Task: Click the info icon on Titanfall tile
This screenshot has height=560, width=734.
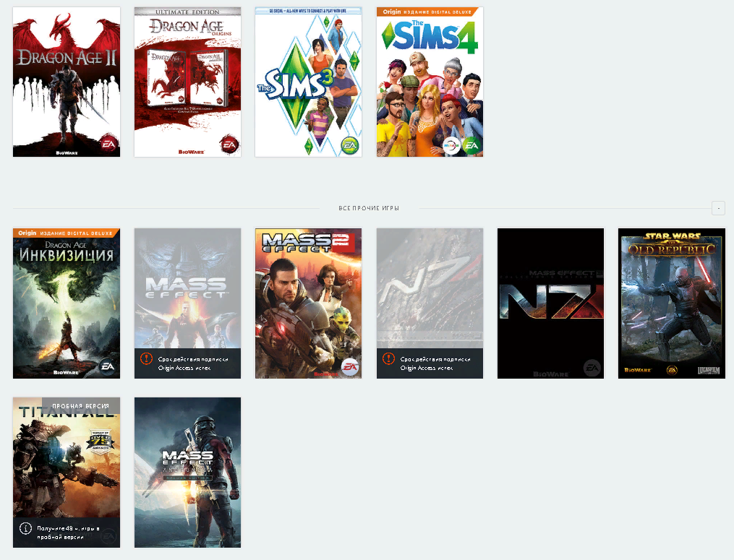Action: click(x=25, y=528)
